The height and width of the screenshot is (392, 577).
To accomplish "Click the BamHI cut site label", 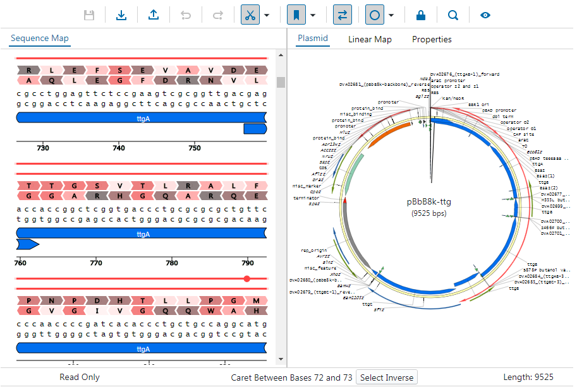I will [344, 286].
